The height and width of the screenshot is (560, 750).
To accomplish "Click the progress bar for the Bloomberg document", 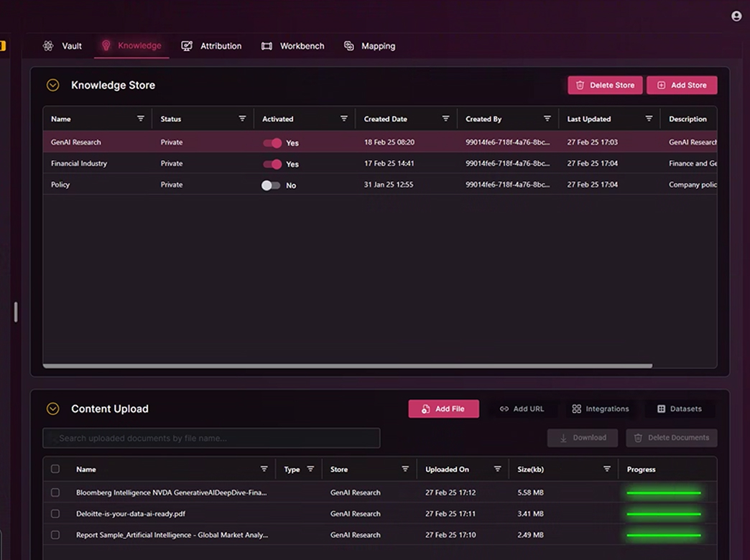I will coord(663,493).
